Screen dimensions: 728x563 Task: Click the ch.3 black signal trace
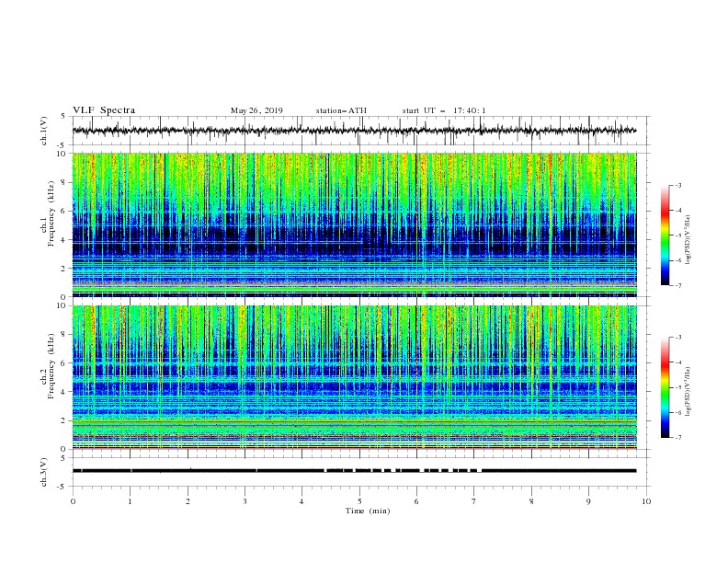tap(354, 471)
